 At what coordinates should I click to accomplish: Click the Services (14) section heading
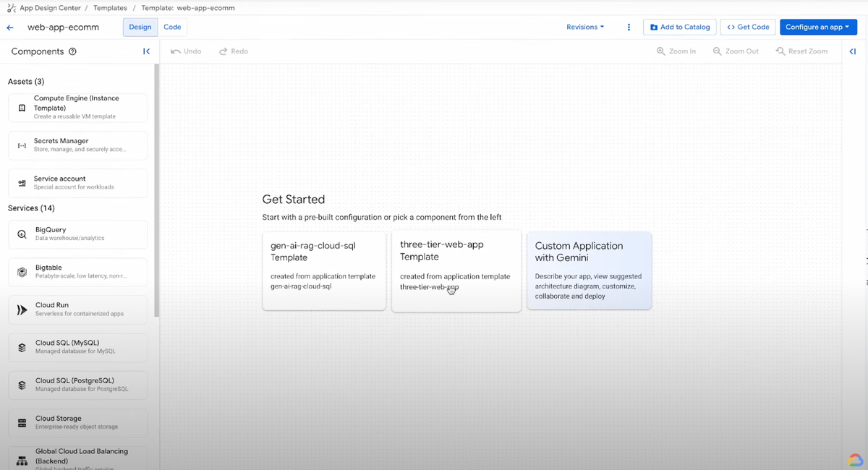[31, 208]
